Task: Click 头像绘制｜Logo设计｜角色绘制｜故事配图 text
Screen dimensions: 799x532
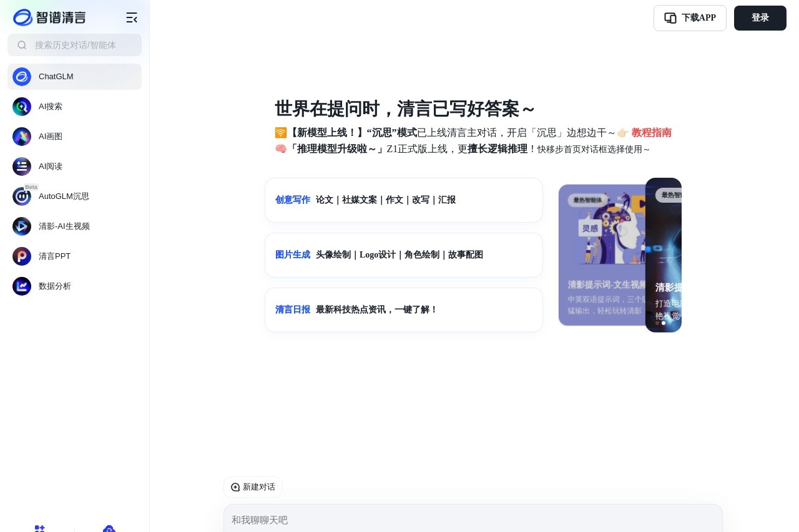Action: (399, 255)
